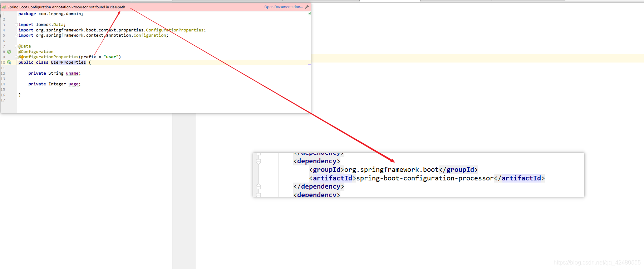
Task: Click 'lombok.Data' import text
Action: coord(50,25)
